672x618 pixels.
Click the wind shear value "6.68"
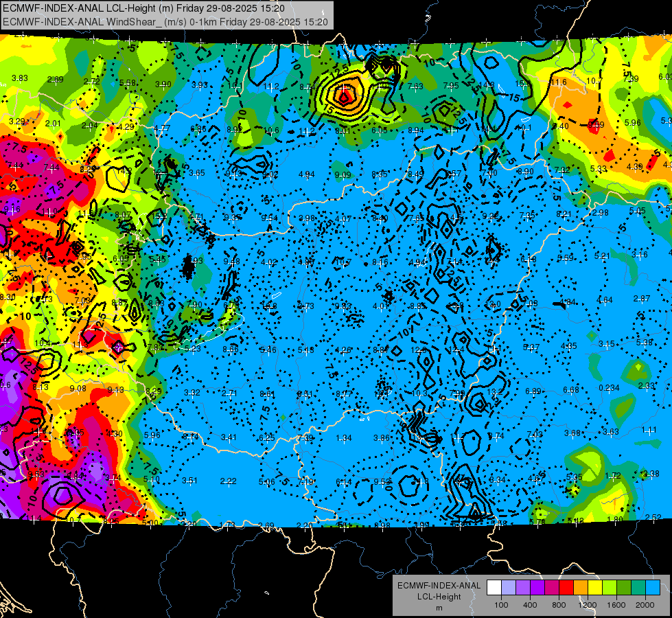[x=571, y=389]
